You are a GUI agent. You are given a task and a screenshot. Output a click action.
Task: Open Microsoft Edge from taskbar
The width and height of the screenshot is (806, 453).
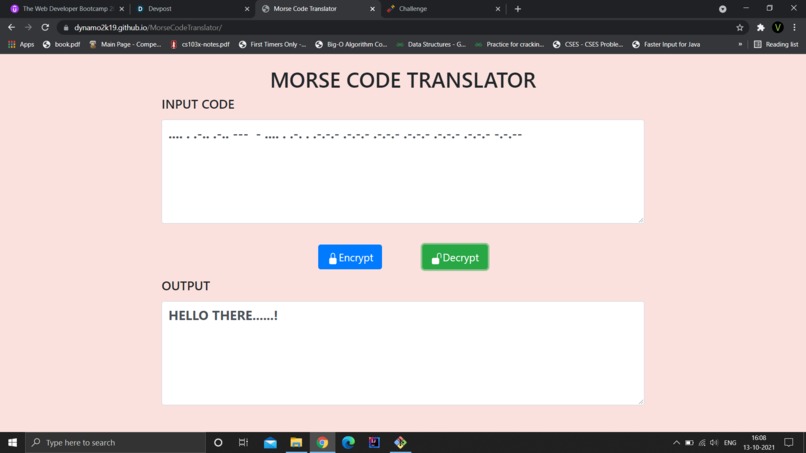(348, 442)
